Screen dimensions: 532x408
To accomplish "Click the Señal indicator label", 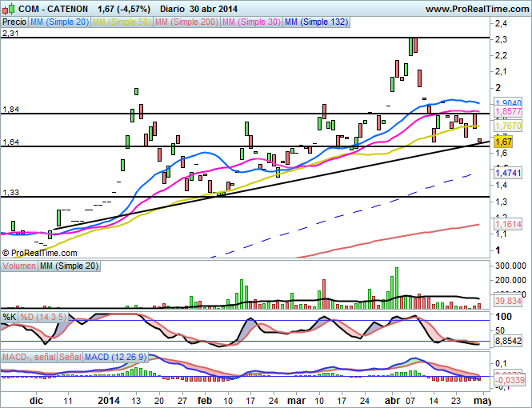I will click(70, 357).
